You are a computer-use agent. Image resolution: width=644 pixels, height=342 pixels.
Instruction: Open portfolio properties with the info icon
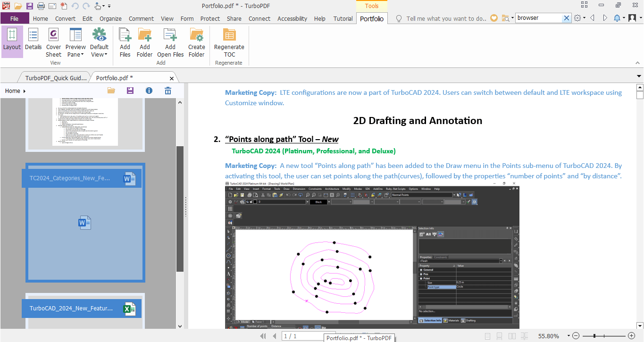[x=149, y=91]
